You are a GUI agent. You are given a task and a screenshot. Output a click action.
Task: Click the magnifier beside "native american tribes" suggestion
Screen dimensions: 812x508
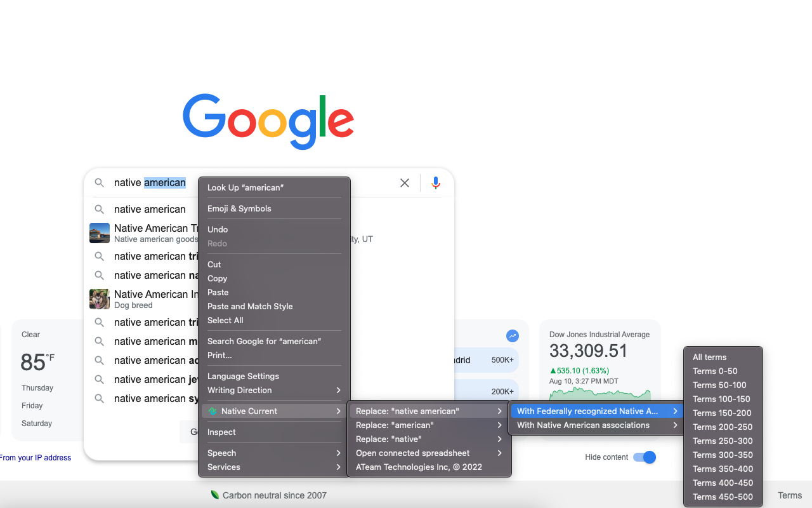(x=100, y=257)
